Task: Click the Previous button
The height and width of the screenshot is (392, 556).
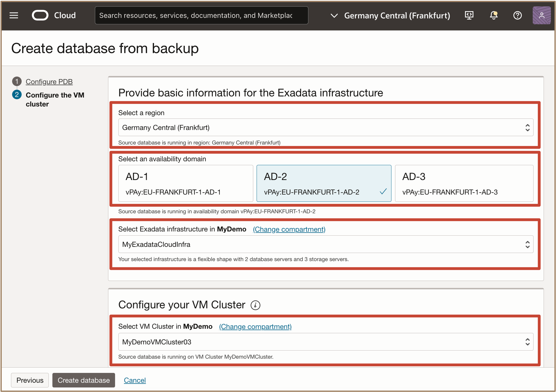Action: pyautogui.click(x=30, y=380)
